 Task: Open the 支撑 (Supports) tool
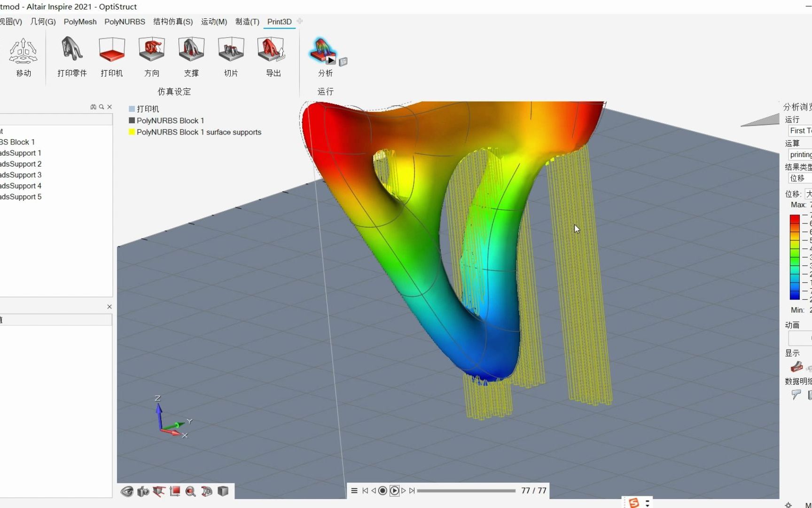point(191,49)
